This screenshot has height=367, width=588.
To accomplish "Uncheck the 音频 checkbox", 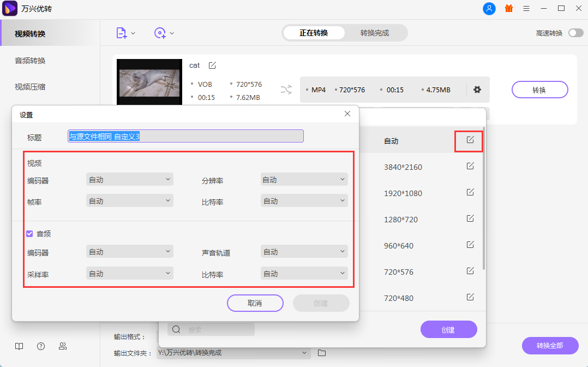I will [x=30, y=234].
